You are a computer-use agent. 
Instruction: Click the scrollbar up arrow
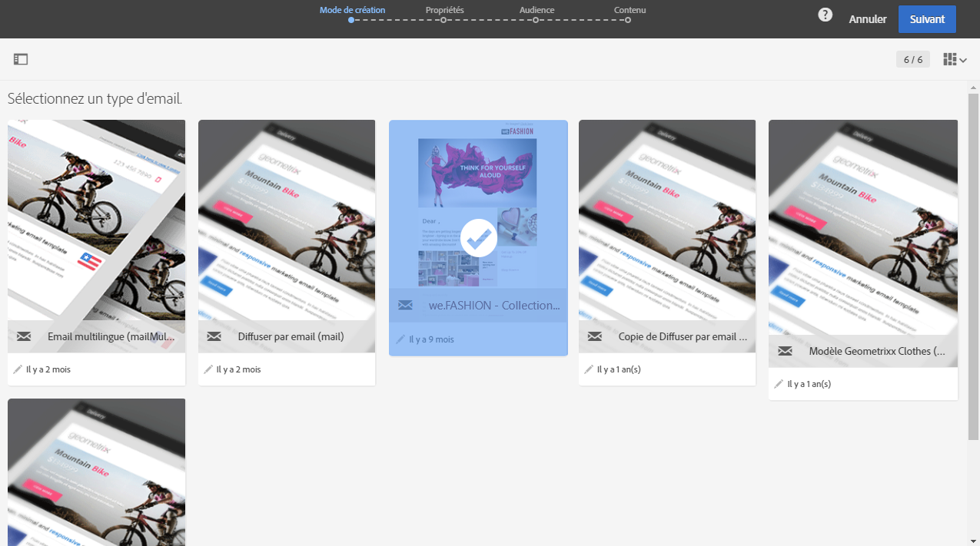tap(973, 87)
